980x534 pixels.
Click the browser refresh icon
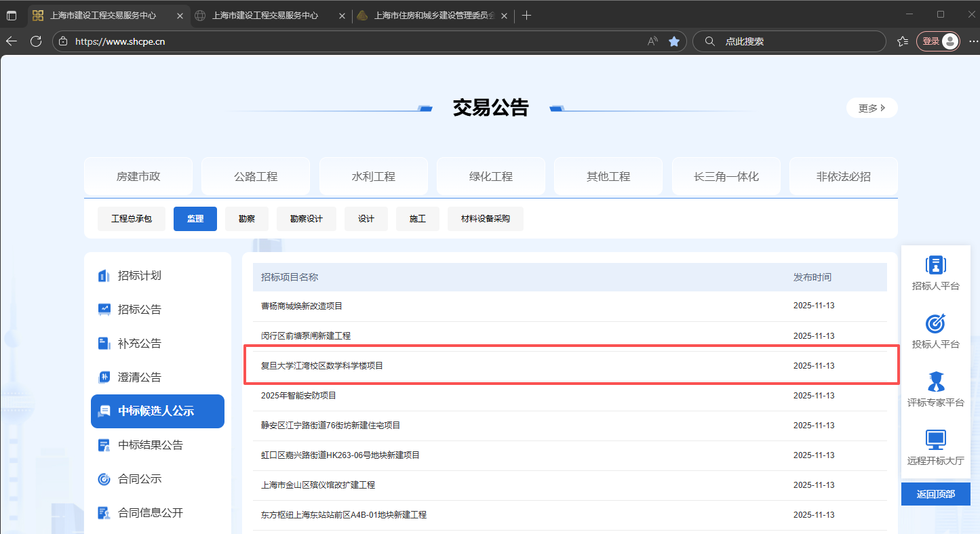(36, 41)
